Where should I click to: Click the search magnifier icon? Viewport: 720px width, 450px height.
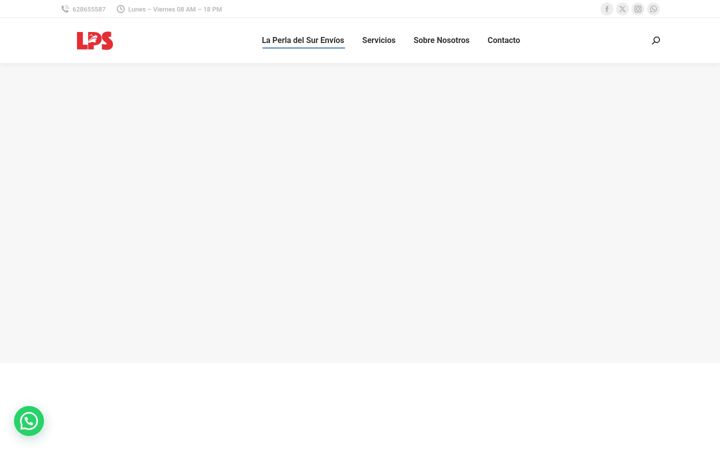[x=656, y=40]
